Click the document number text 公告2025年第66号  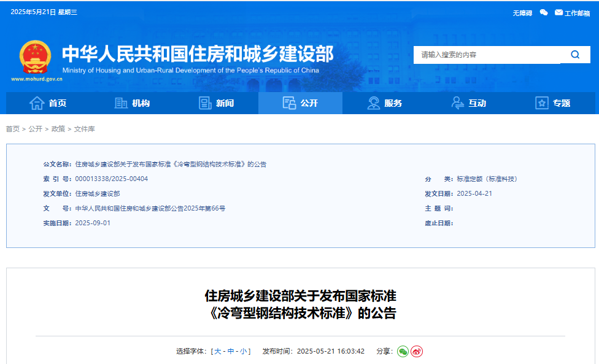pyautogui.click(x=198, y=209)
